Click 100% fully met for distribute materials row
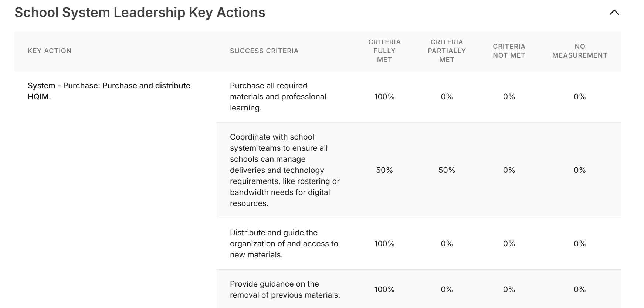644x308 pixels. click(x=384, y=244)
